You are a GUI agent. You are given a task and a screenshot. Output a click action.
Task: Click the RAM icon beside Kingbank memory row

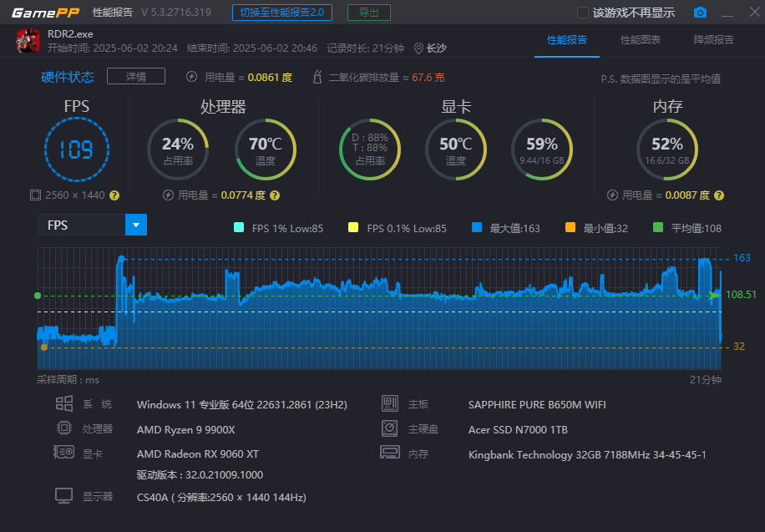coord(390,453)
